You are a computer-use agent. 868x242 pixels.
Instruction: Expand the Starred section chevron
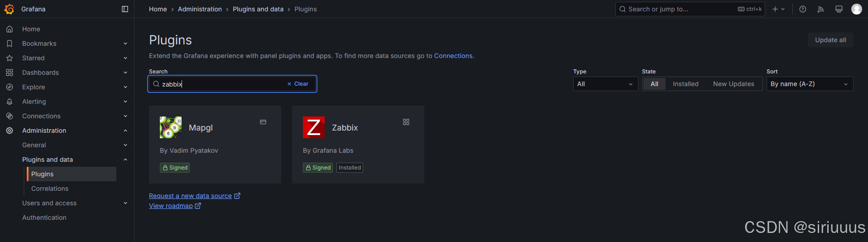pos(125,58)
